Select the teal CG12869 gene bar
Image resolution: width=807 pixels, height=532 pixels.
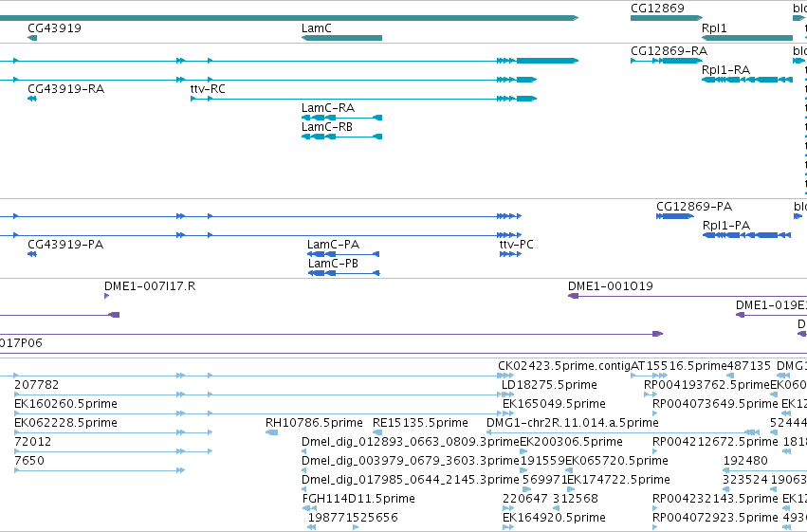pos(667,18)
